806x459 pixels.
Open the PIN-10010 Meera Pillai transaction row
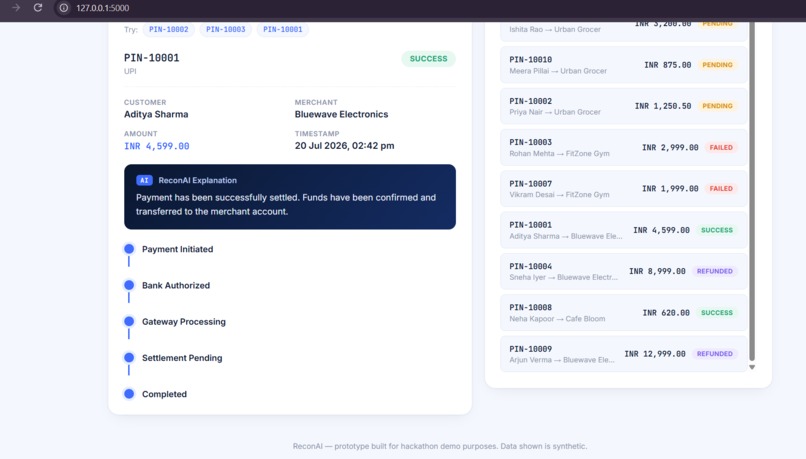pyautogui.click(x=624, y=65)
